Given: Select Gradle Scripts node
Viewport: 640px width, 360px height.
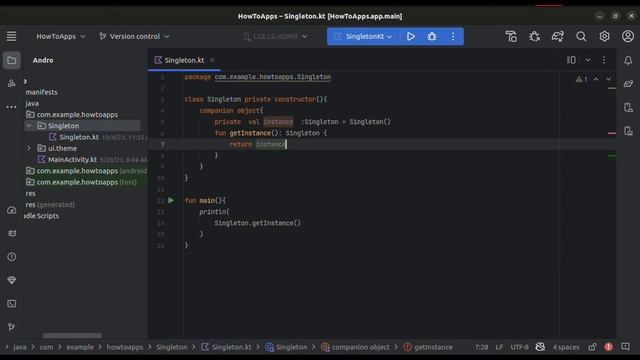Looking at the screenshot, I should pyautogui.click(x=41, y=216).
